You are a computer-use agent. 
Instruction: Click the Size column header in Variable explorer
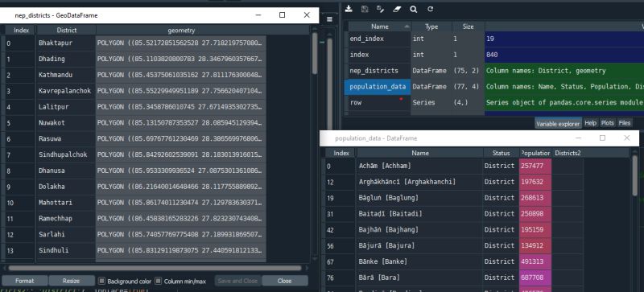(x=468, y=27)
